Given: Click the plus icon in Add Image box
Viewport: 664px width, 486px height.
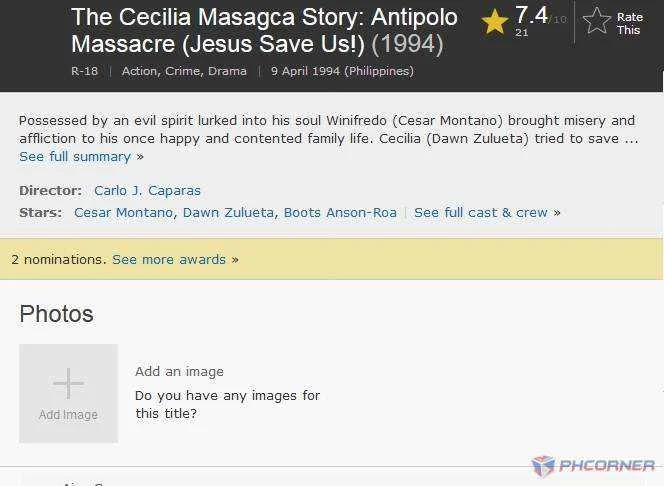Looking at the screenshot, I should coord(68,383).
